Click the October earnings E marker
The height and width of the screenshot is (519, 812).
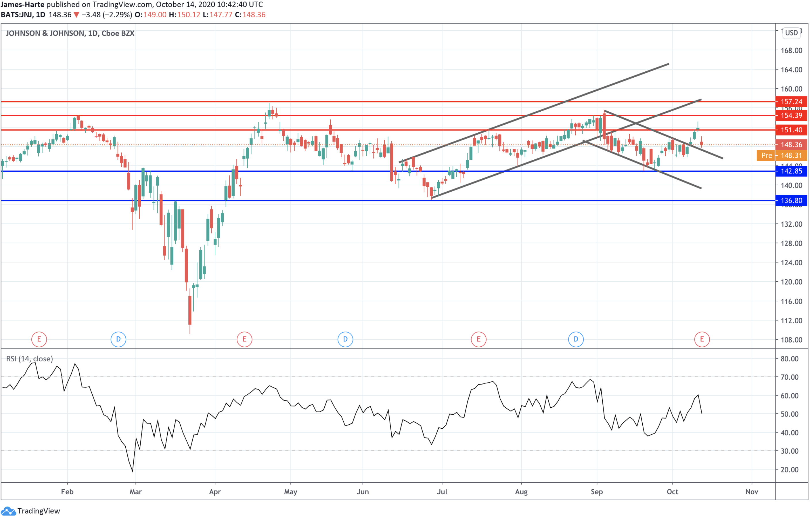(702, 339)
